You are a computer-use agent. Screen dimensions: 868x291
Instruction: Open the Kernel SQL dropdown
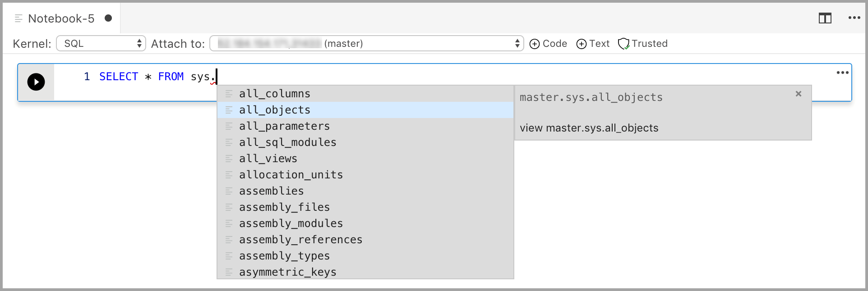[101, 44]
